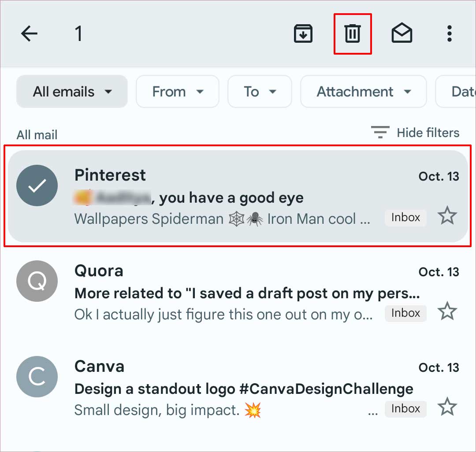476x452 pixels.
Task: Archive the selected email
Action: click(303, 33)
